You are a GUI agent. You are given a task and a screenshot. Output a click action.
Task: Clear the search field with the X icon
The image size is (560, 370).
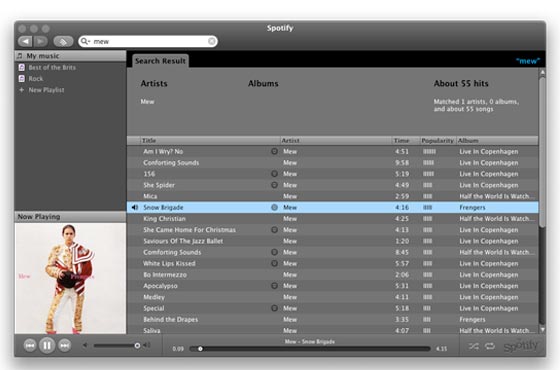tap(212, 41)
